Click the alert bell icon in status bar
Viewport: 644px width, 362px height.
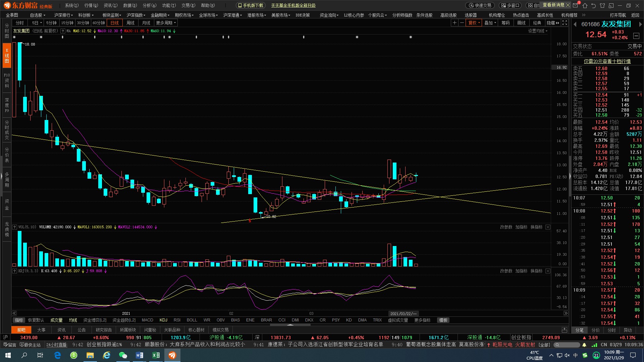click(x=584, y=345)
